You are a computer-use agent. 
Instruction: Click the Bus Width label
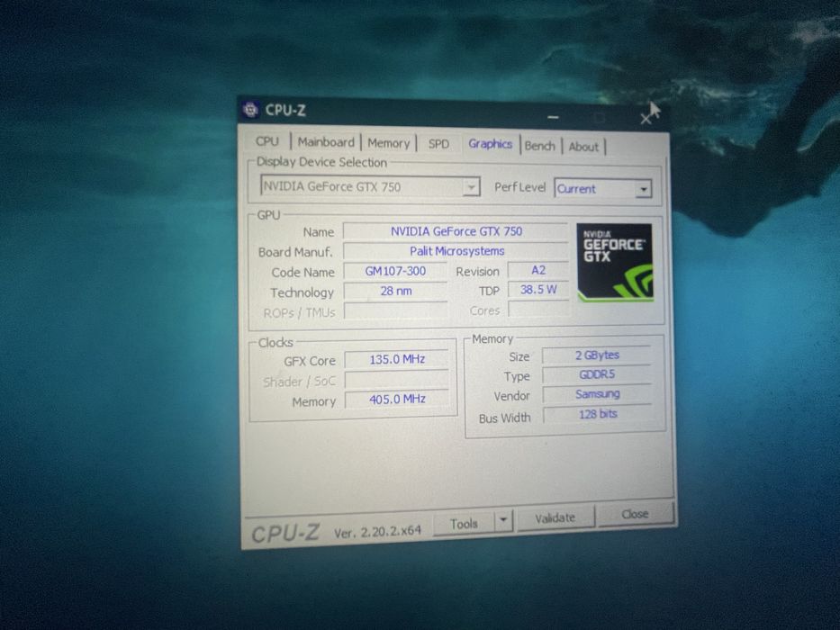(505, 418)
